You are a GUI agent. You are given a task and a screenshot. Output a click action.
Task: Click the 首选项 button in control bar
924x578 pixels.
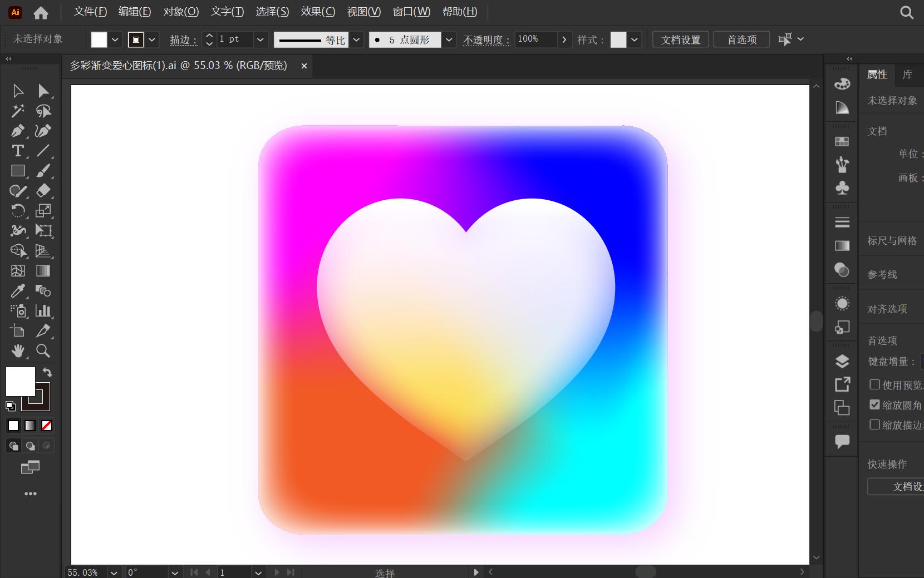click(x=741, y=39)
